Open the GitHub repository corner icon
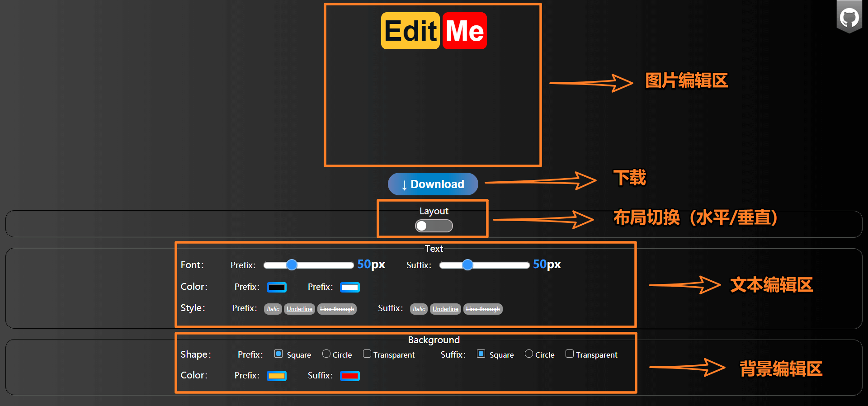The width and height of the screenshot is (868, 406). [849, 17]
